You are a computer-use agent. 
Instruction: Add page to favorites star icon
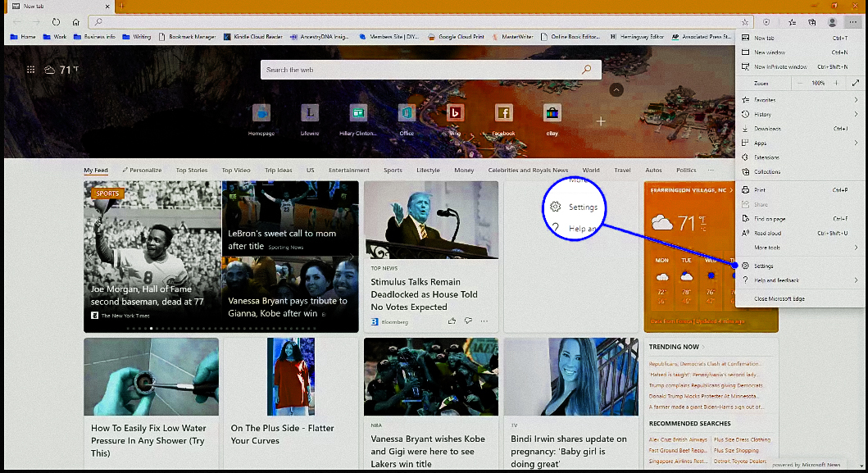[x=745, y=22]
